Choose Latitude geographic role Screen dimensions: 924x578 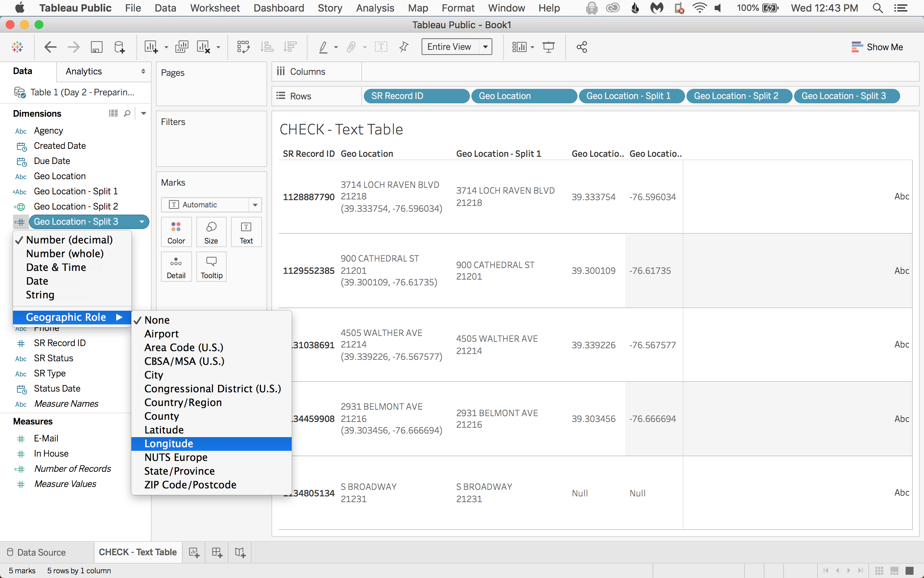point(212,430)
